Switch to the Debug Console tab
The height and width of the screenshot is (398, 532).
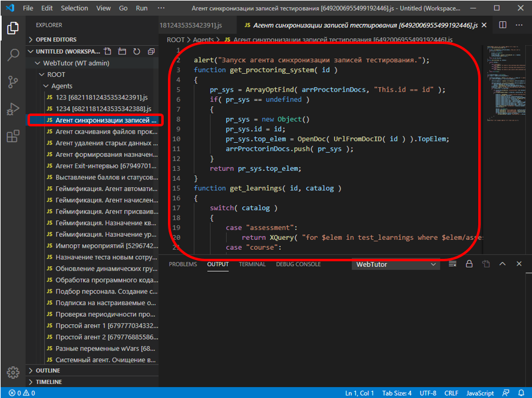(x=298, y=264)
